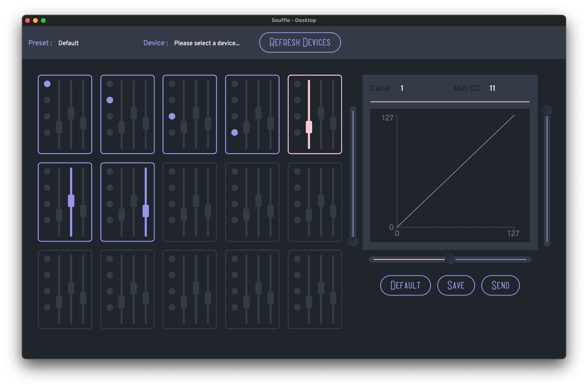This screenshot has width=588, height=388.
Task: Click the top dot in the fourth top-row card
Action: coord(235,84)
